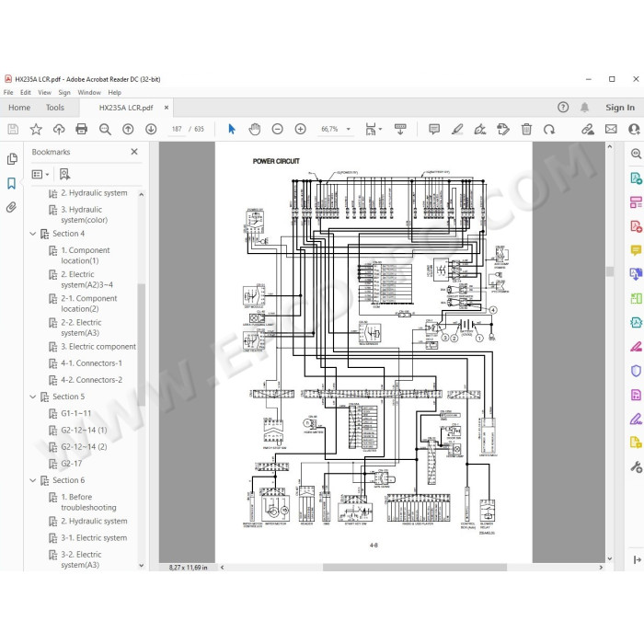
Task: Add document to starred favorites
Action: [36, 130]
